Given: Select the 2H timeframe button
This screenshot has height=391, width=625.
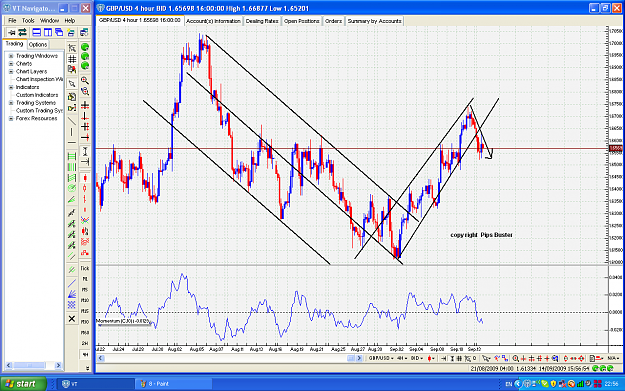Looking at the screenshot, I should click(85, 343).
